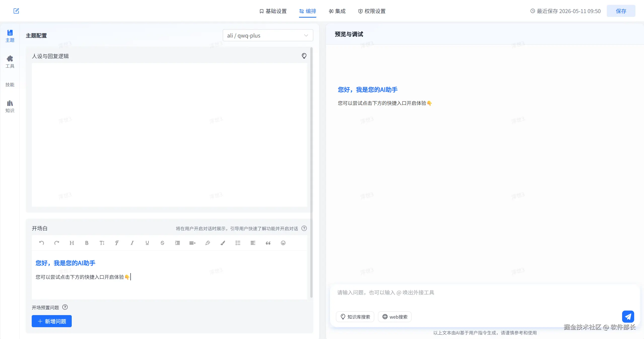Apply heading format with H icon
The width and height of the screenshot is (644, 339).
pos(72,243)
